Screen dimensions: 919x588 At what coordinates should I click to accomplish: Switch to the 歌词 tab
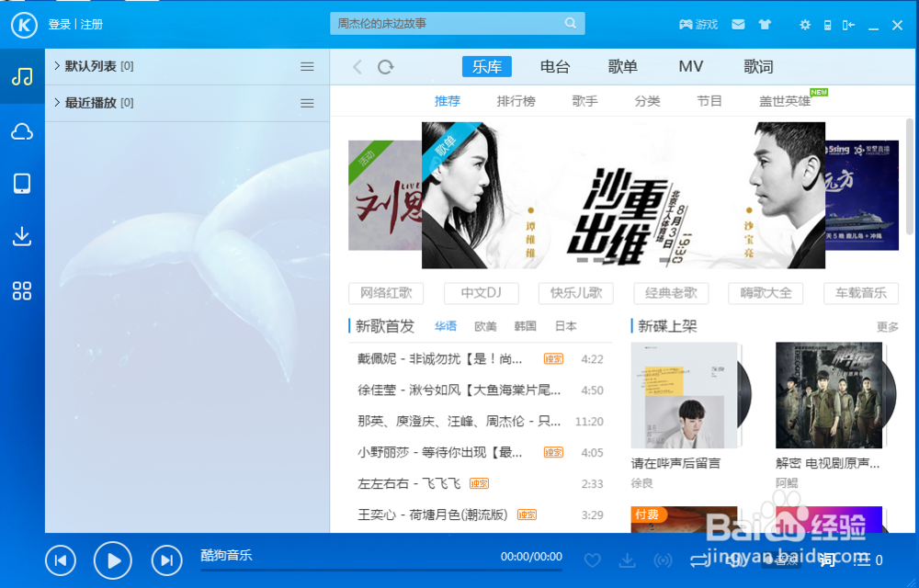point(758,67)
